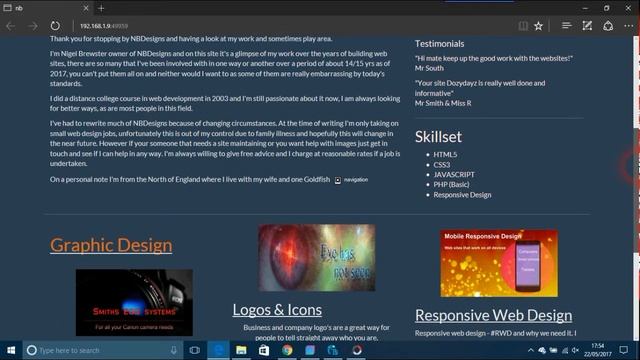The image size is (640, 360).
Task: Refresh the current page
Action: coord(55,26)
